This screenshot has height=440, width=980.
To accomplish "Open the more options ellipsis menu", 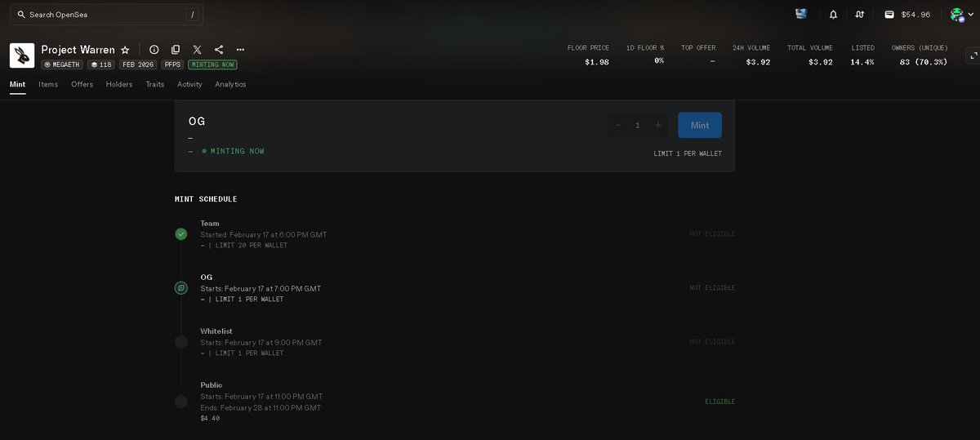I will pyautogui.click(x=240, y=50).
